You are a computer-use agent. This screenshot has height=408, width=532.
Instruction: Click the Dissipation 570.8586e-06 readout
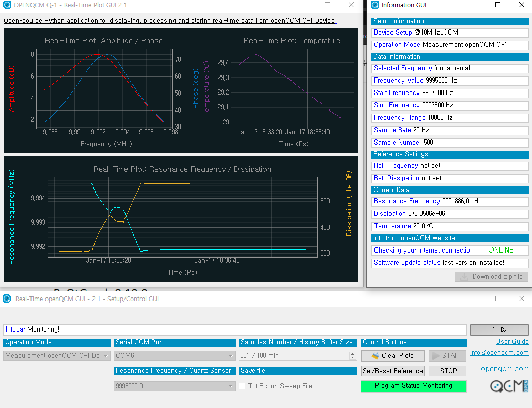450,214
